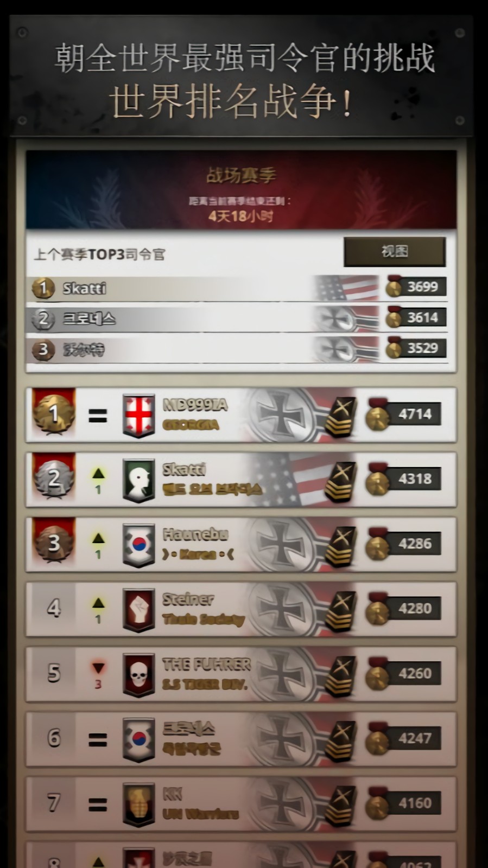This screenshot has height=868, width=488.
Task: Select the Steiner player name link
Action: tap(188, 599)
